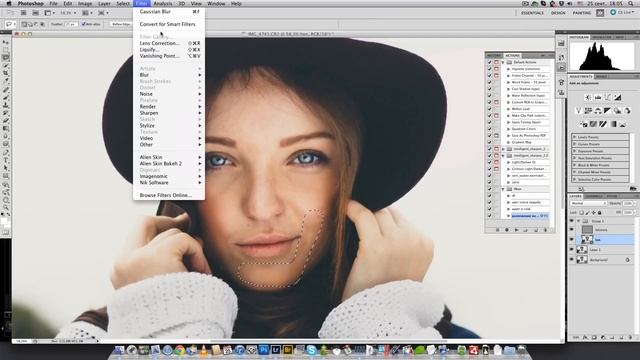
Task: Click Play selection in the Actions panel
Action: (516, 230)
